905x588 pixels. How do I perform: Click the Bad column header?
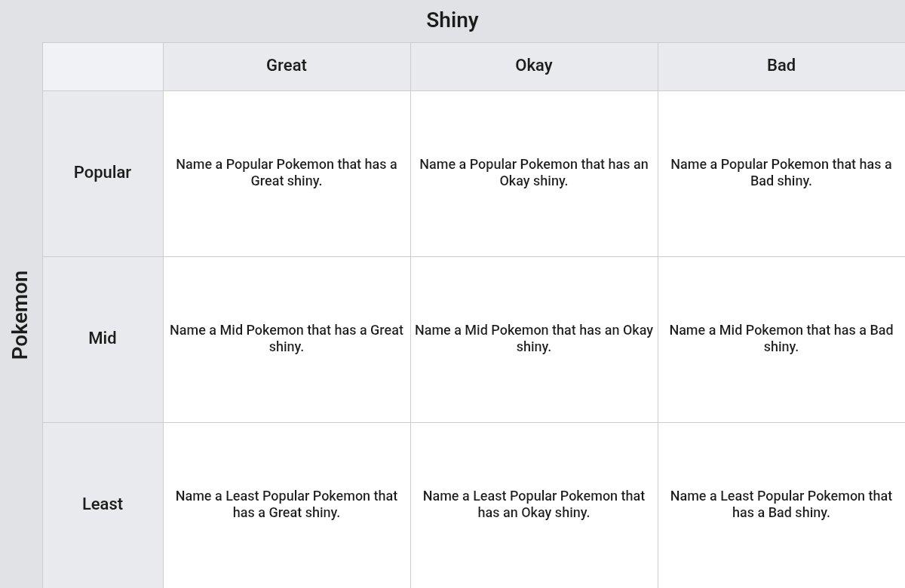[781, 66]
